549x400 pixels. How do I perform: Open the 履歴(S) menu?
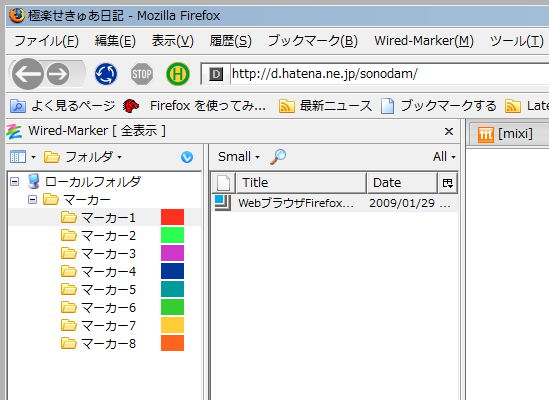tap(231, 41)
